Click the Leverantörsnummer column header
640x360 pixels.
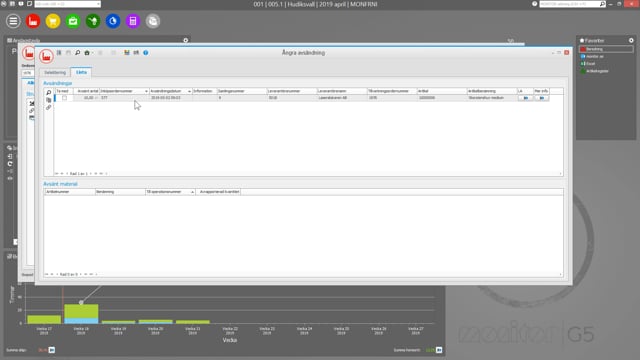[x=292, y=91]
